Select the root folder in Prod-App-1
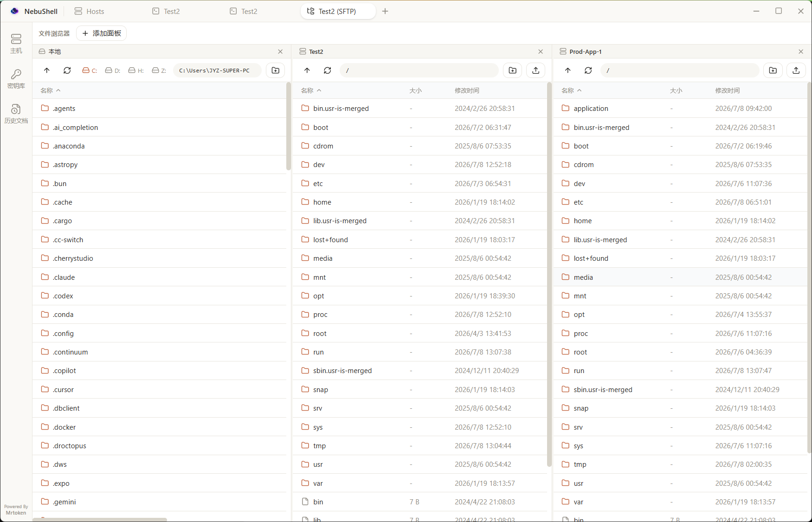The height and width of the screenshot is (522, 812). tap(680, 352)
